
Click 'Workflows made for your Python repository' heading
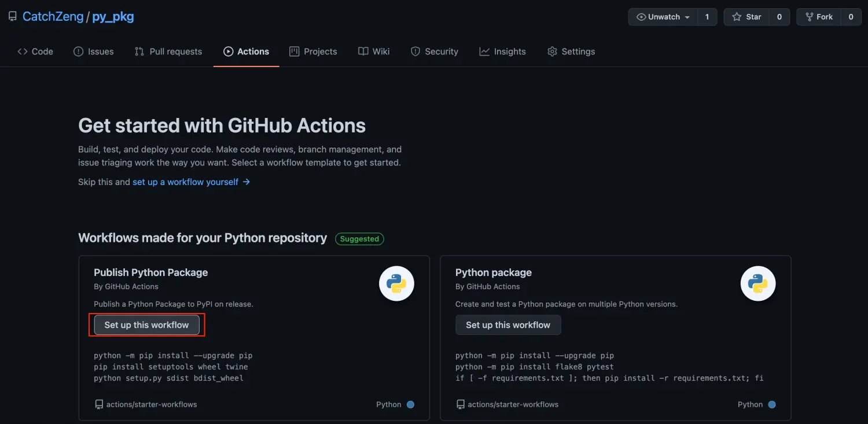203,238
